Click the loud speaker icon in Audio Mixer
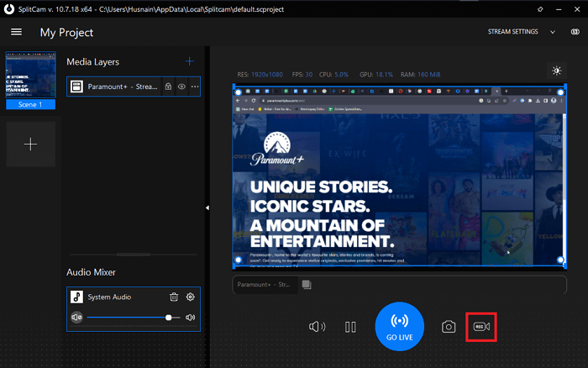The image size is (588, 368). tap(191, 318)
